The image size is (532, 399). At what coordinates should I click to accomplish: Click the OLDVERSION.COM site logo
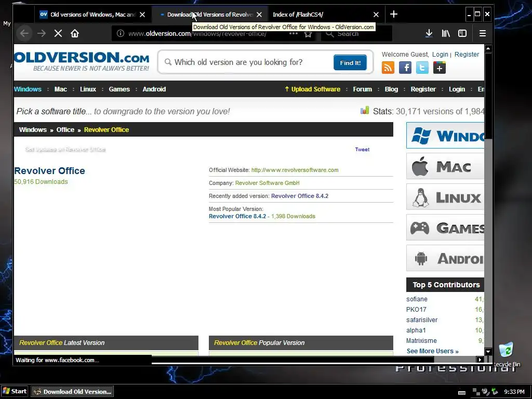tap(82, 61)
